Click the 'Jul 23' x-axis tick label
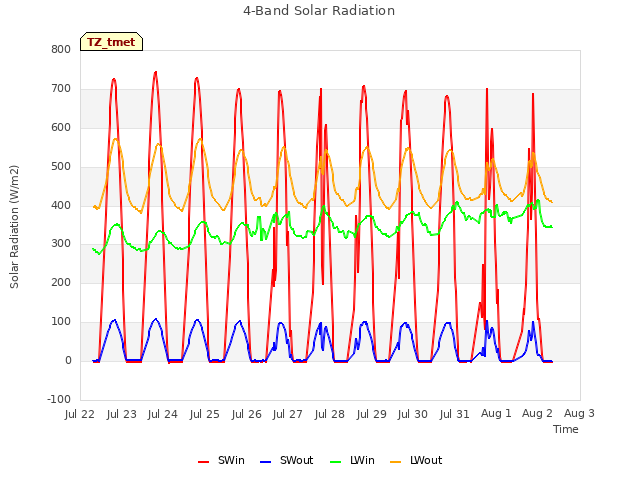 coord(122,414)
